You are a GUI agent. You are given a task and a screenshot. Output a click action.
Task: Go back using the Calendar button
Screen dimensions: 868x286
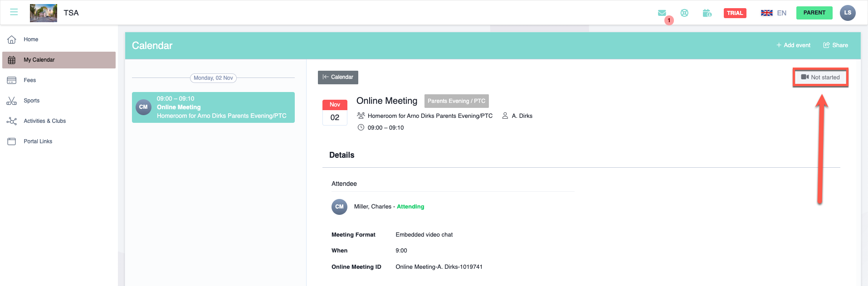(338, 78)
